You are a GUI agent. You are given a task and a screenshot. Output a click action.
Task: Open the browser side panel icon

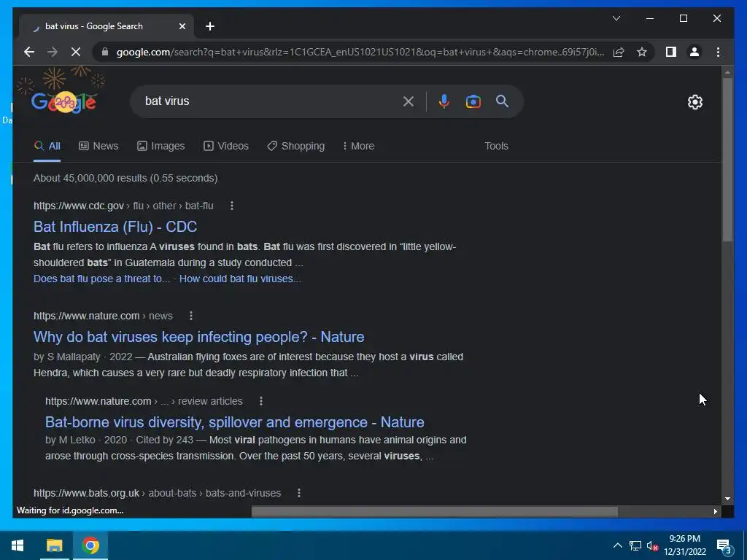671,52
